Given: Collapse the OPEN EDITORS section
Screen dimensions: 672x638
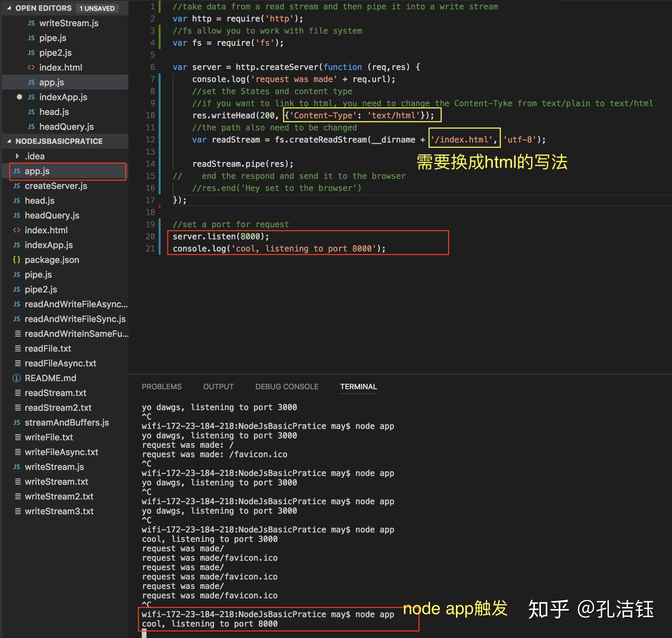Looking at the screenshot, I should (x=9, y=8).
